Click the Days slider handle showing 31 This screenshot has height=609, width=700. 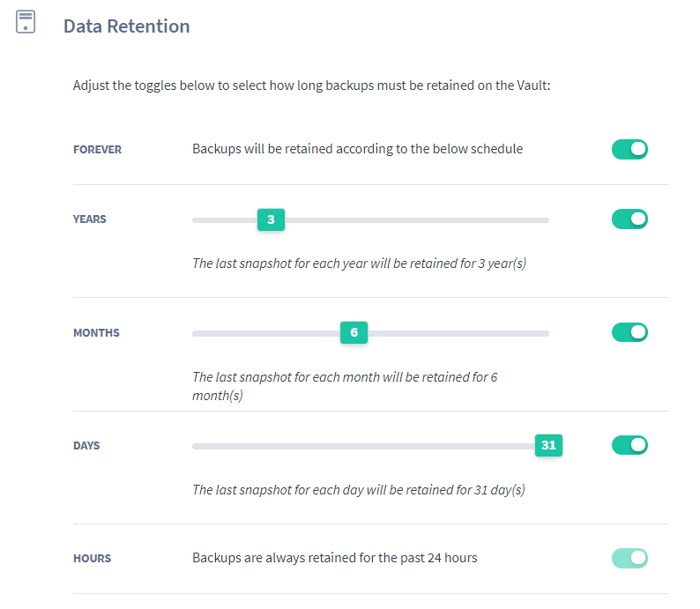(x=548, y=445)
